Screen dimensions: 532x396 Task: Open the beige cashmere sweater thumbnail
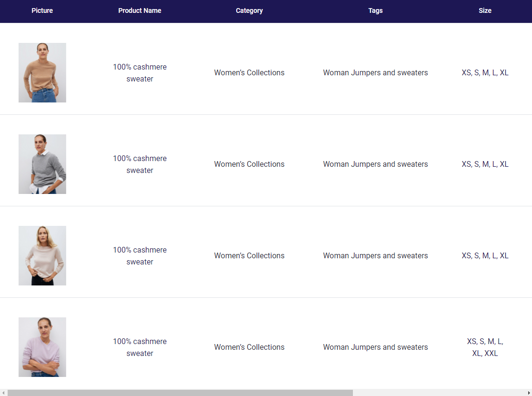pyautogui.click(x=42, y=255)
